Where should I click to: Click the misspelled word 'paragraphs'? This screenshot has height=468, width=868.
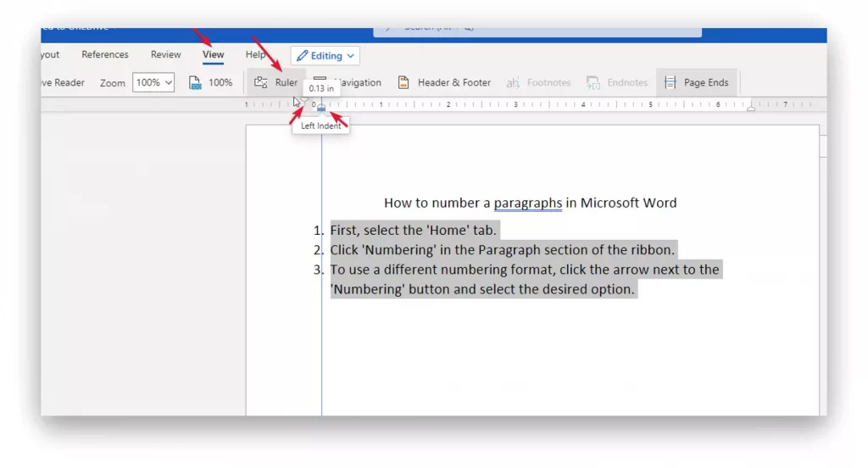point(527,203)
